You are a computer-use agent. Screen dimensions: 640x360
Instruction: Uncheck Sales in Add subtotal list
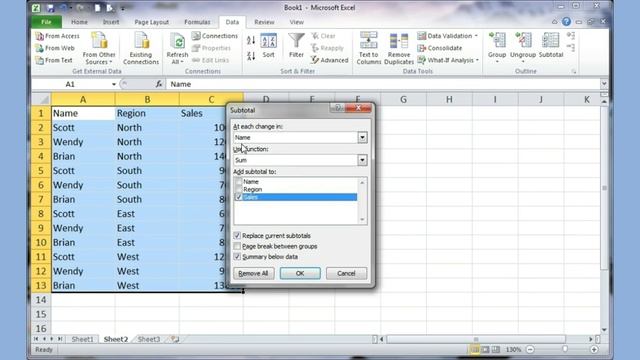click(x=239, y=197)
